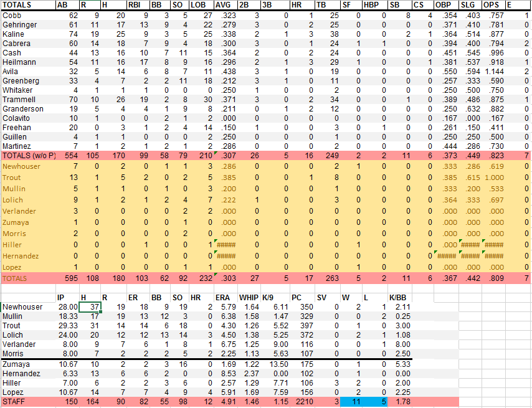Select the blue staff wins cell 11
Viewport: 532px width, 408px height.
click(351, 402)
